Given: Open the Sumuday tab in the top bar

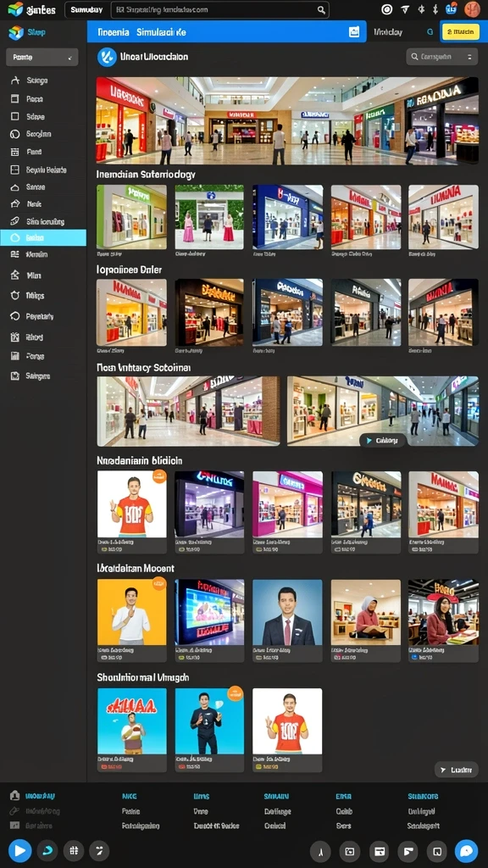Looking at the screenshot, I should coord(87,9).
